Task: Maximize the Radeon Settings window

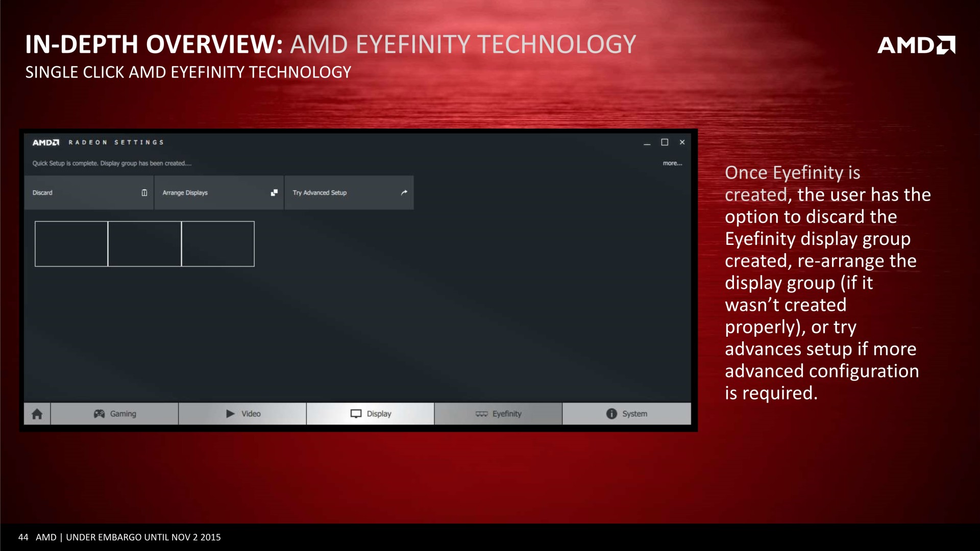Action: point(665,142)
